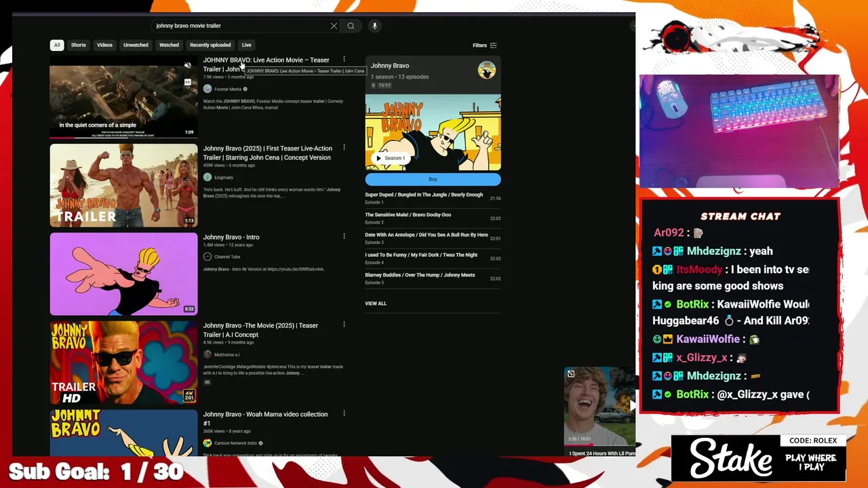
Task: Start voice search with the microphone icon
Action: 374,26
